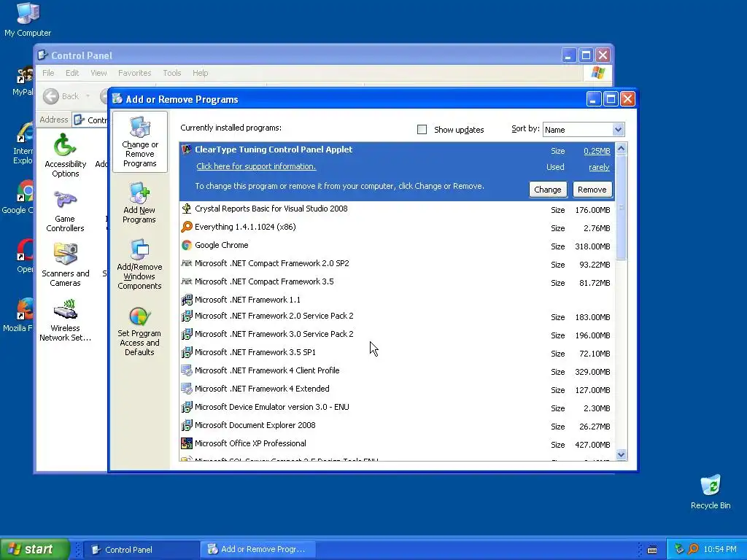Click the Remove button for ClearType applet
Image resolution: width=747 pixels, height=560 pixels.
(x=592, y=190)
